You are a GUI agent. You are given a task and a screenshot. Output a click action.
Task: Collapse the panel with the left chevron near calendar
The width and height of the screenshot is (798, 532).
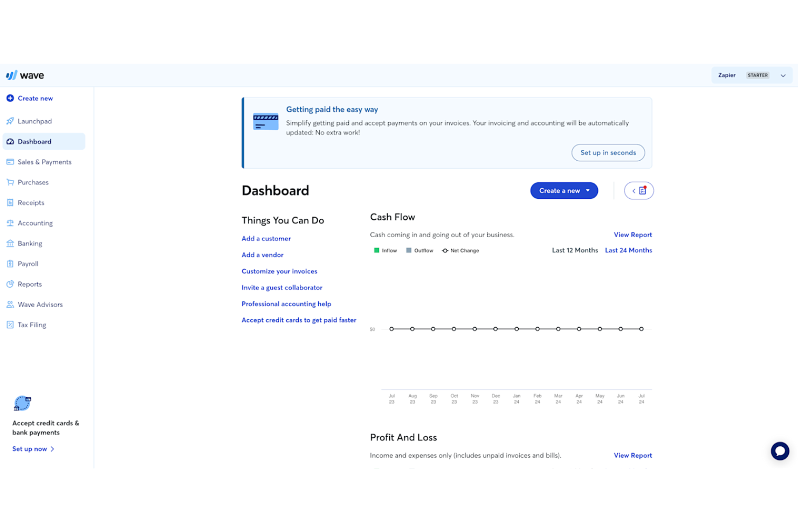pos(634,190)
